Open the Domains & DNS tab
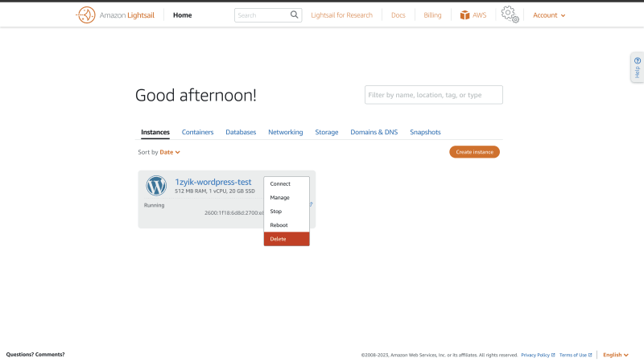 [x=374, y=132]
